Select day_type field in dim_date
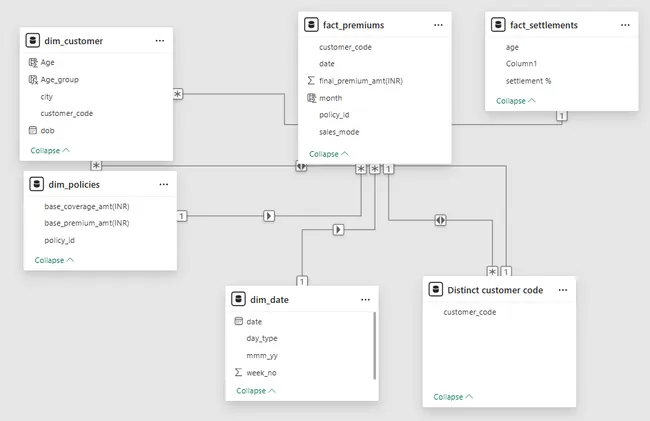Viewport: 650px width, 421px height. tap(262, 338)
